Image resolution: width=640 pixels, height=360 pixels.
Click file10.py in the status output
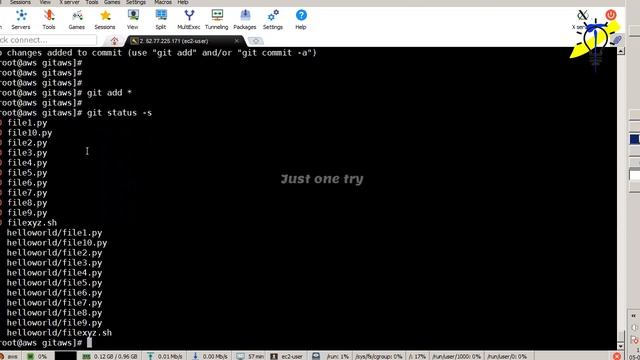point(30,133)
